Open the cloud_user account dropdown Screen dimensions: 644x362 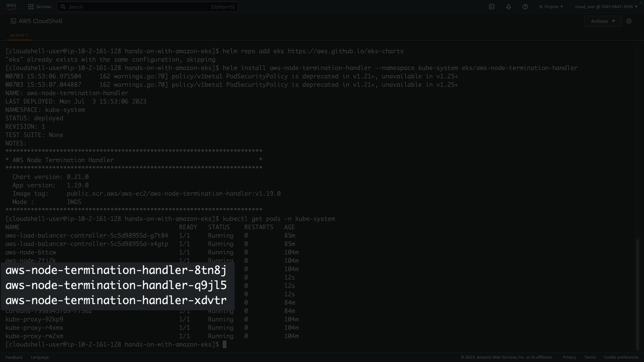(606, 7)
